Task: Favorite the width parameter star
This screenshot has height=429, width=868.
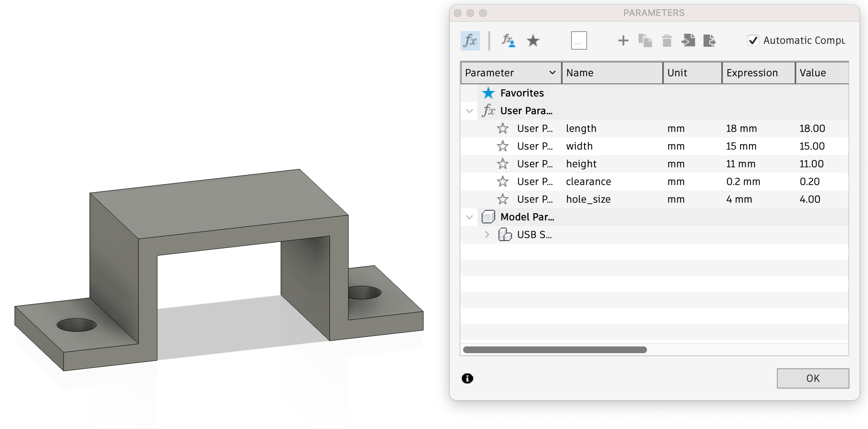Action: tap(502, 146)
